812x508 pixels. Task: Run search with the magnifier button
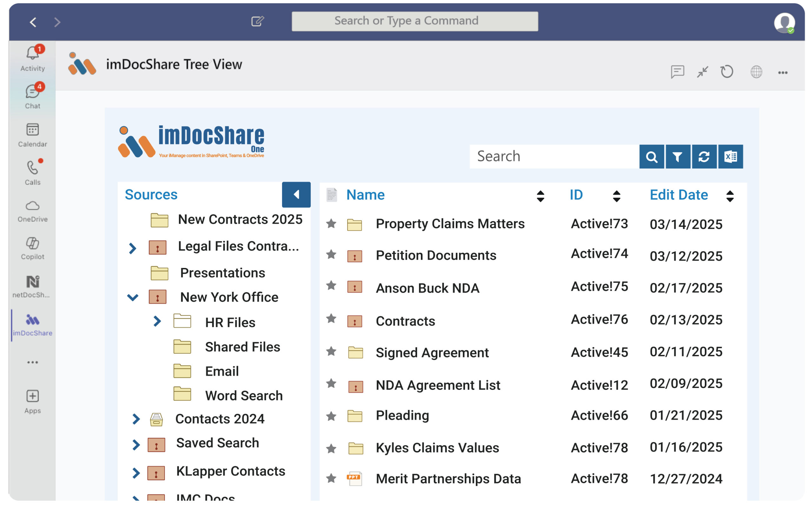[x=652, y=157]
